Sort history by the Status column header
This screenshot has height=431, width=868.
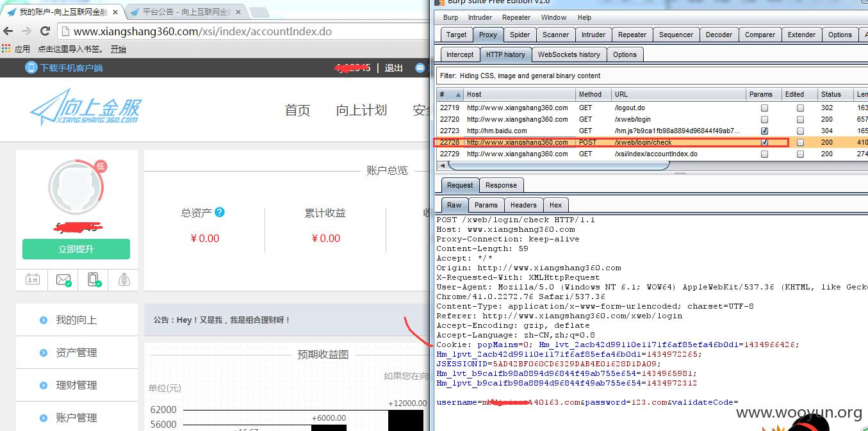point(835,94)
